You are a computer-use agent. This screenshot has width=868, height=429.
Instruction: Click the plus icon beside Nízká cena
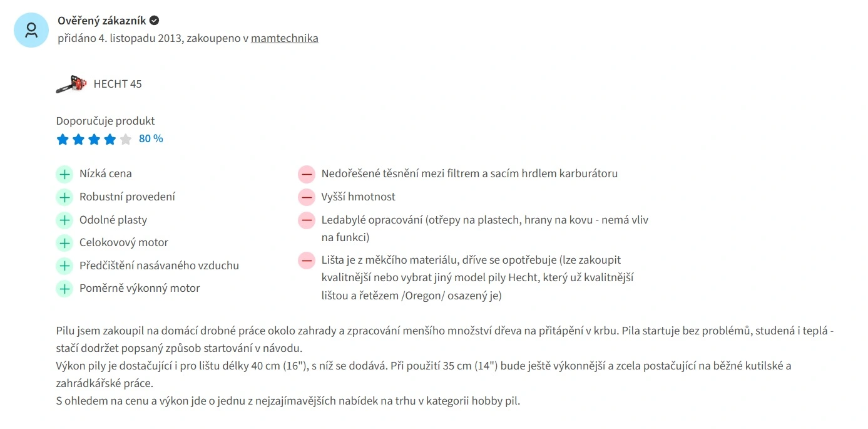point(64,174)
